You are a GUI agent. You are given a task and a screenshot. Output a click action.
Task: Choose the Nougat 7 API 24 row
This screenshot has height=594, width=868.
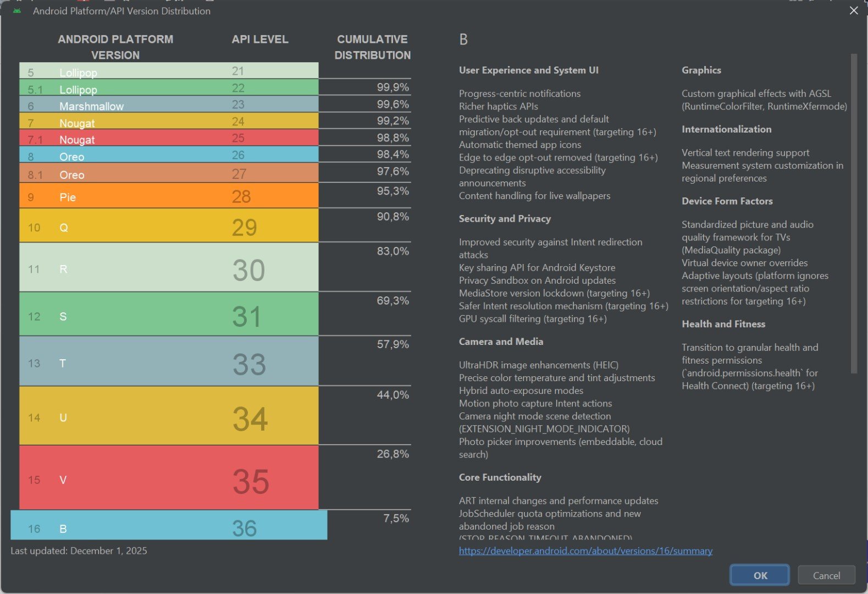(x=169, y=121)
